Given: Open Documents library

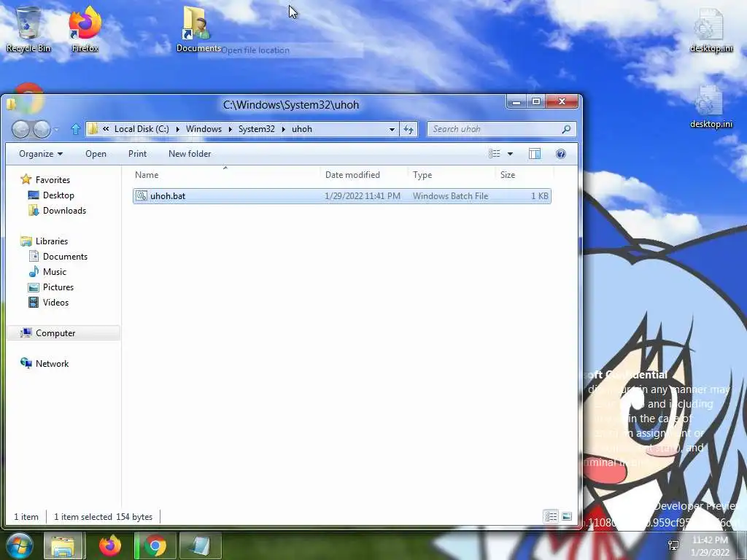Looking at the screenshot, I should (58, 256).
